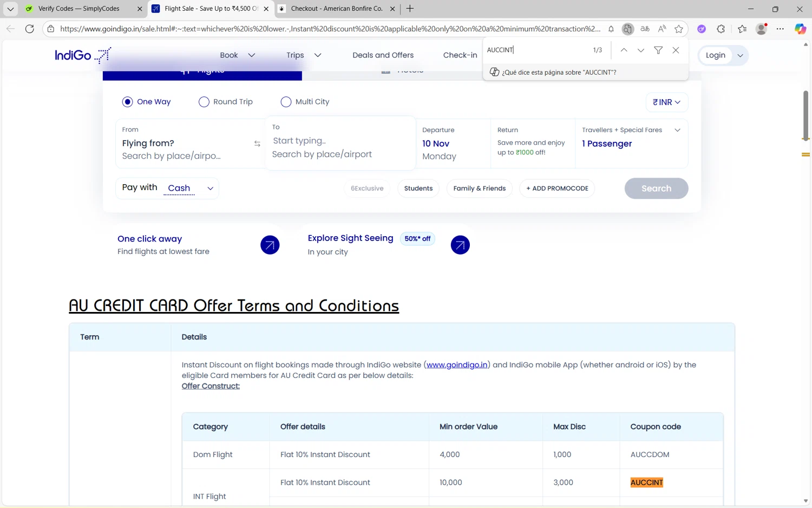Click the scrollbar down arrow
Image resolution: width=812 pixels, height=508 pixels.
pos(806,501)
